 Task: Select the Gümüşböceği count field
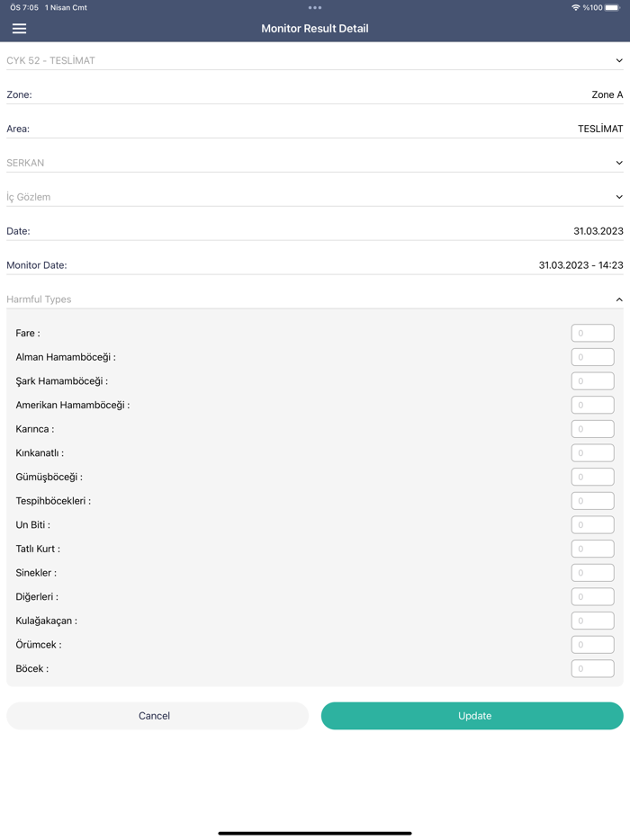[592, 478]
